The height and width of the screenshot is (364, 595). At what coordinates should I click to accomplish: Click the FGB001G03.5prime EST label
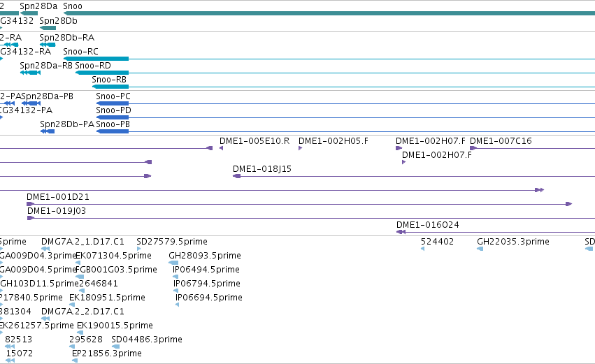[x=116, y=270]
